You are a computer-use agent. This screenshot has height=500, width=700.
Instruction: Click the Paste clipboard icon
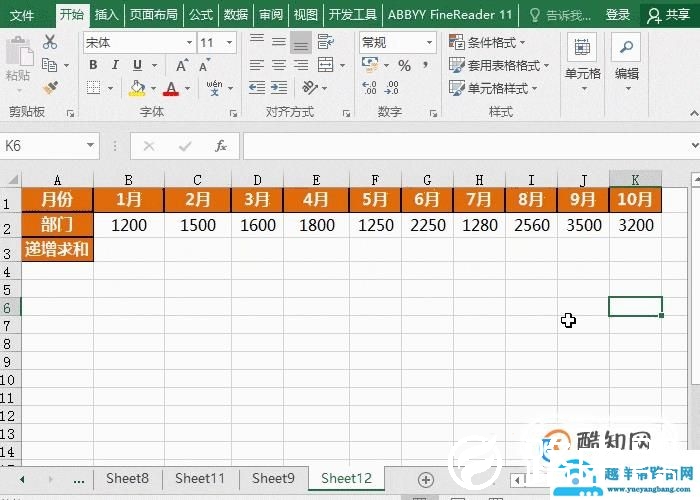(18, 53)
